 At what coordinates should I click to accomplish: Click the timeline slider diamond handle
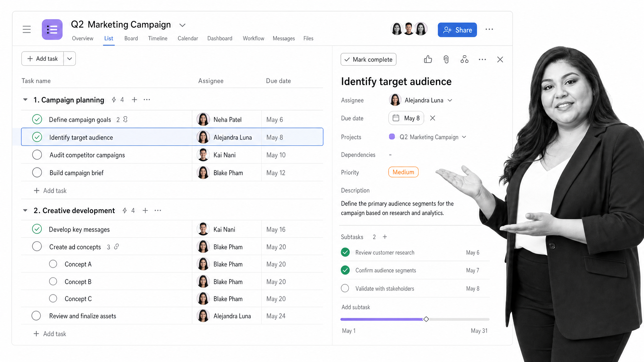point(426,319)
